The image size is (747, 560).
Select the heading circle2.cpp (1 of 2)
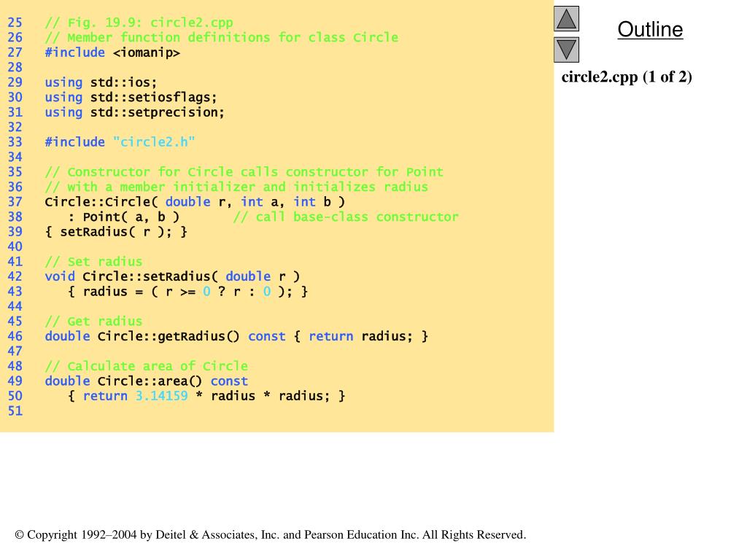(627, 77)
